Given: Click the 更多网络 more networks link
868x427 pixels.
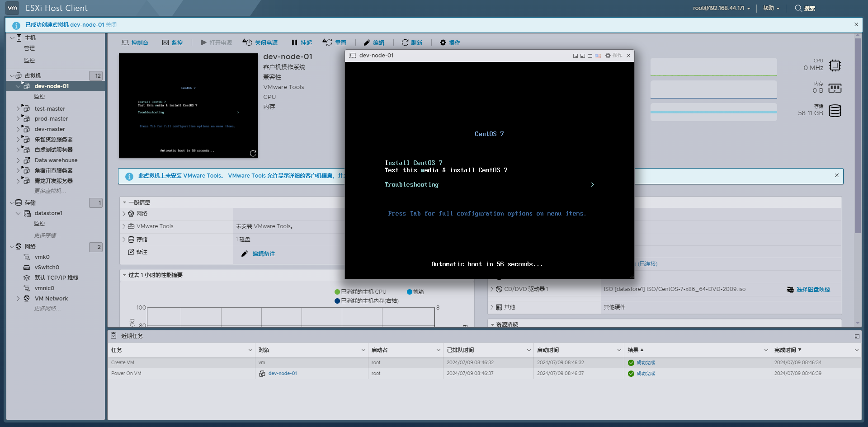Looking at the screenshot, I should point(47,309).
